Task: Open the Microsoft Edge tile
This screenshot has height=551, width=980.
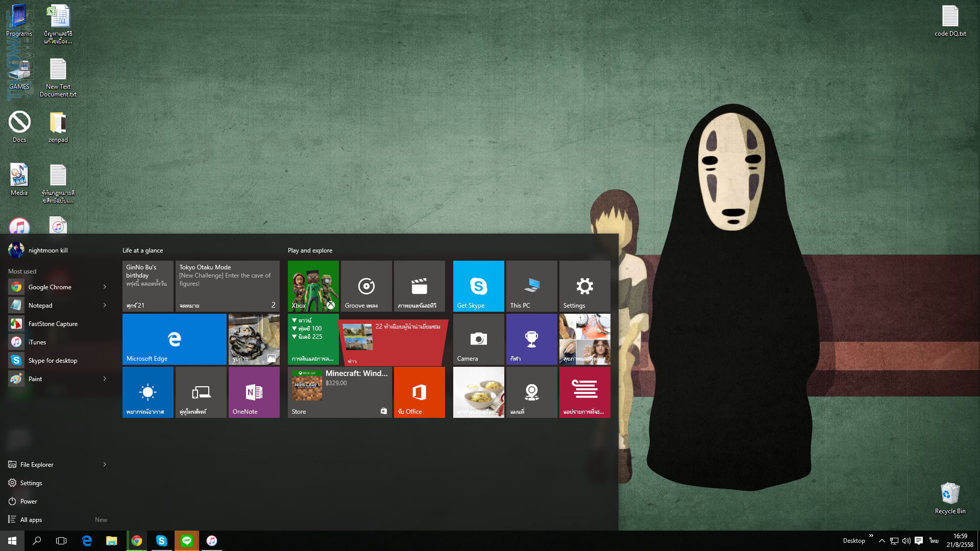Action: tap(174, 339)
